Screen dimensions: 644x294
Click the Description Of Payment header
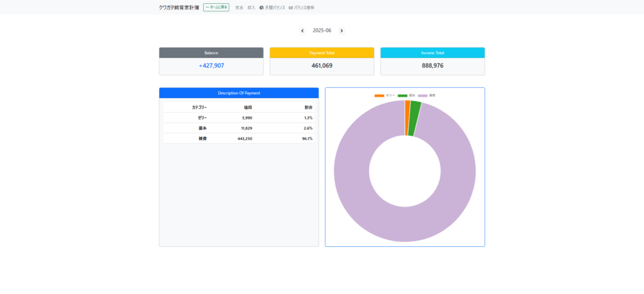pyautogui.click(x=239, y=93)
